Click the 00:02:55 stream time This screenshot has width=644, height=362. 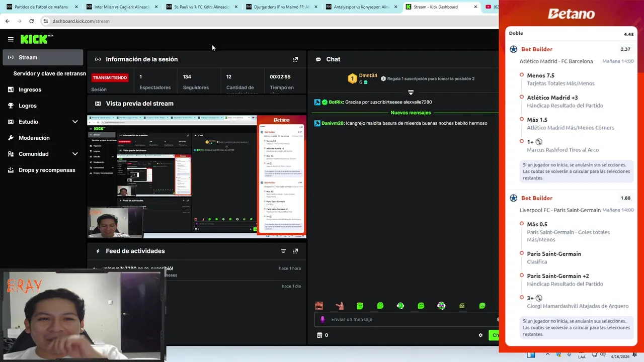tap(280, 77)
